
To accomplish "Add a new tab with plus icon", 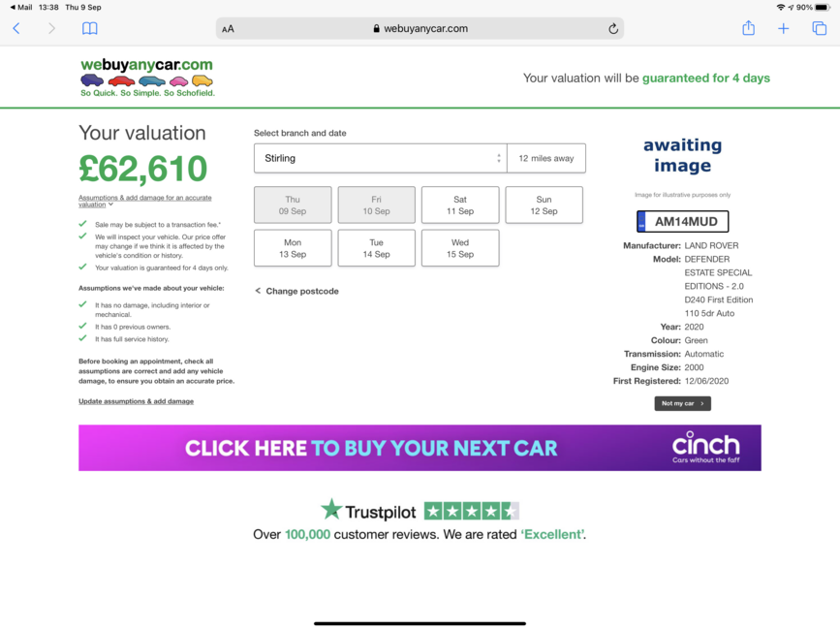I will (x=783, y=28).
